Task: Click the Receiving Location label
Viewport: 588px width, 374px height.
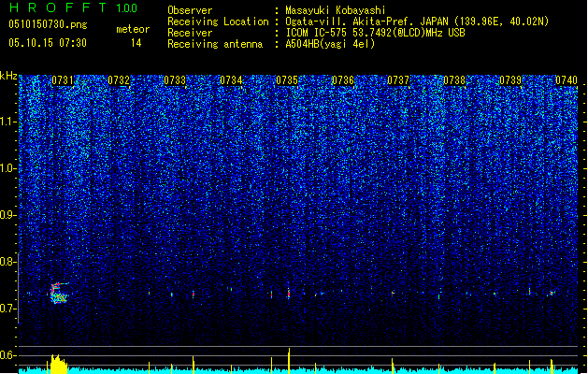Action: [218, 22]
